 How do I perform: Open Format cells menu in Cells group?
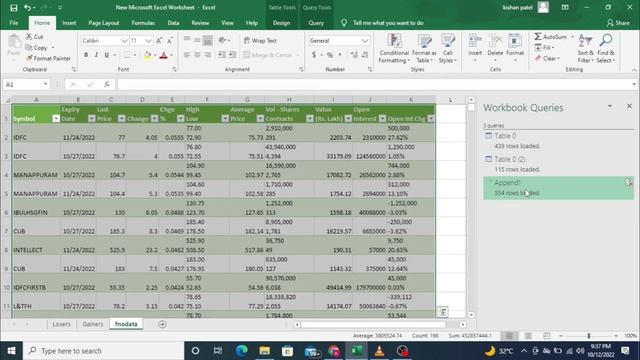pyautogui.click(x=515, y=48)
